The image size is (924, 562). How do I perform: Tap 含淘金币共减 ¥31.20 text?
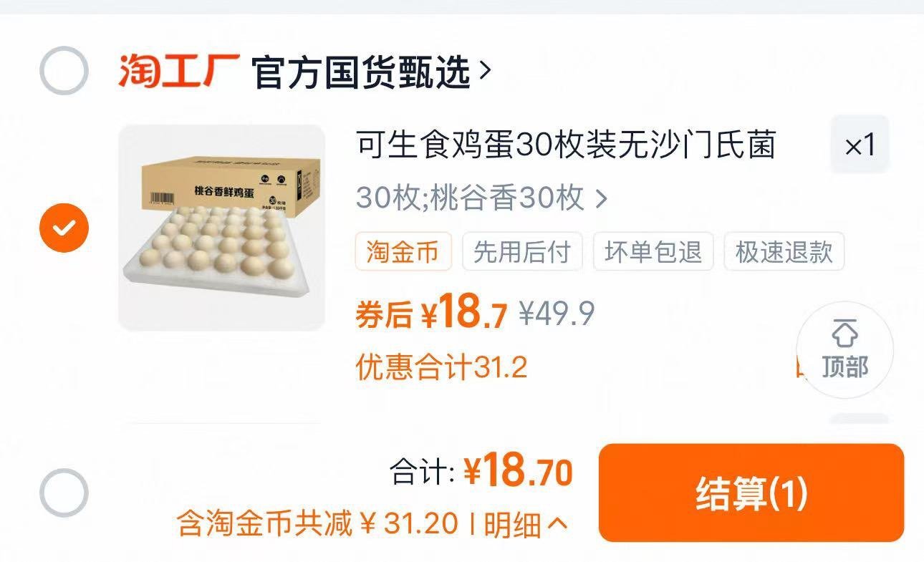317,524
